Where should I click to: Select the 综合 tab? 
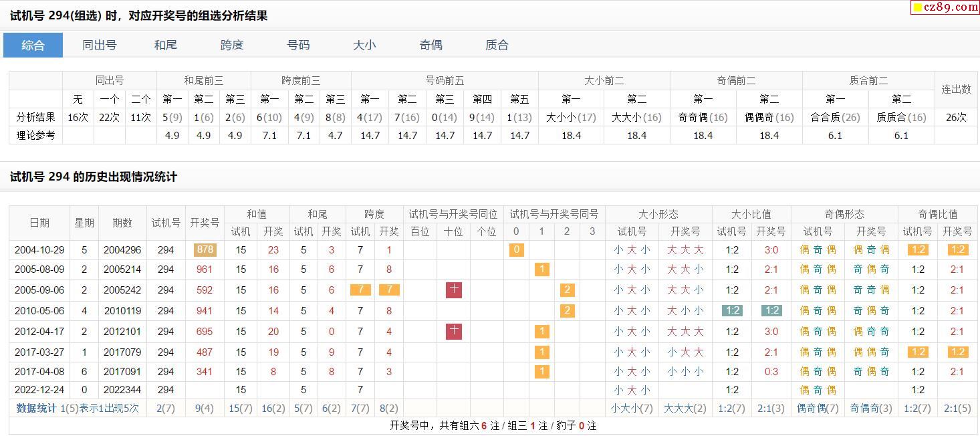click(x=33, y=45)
